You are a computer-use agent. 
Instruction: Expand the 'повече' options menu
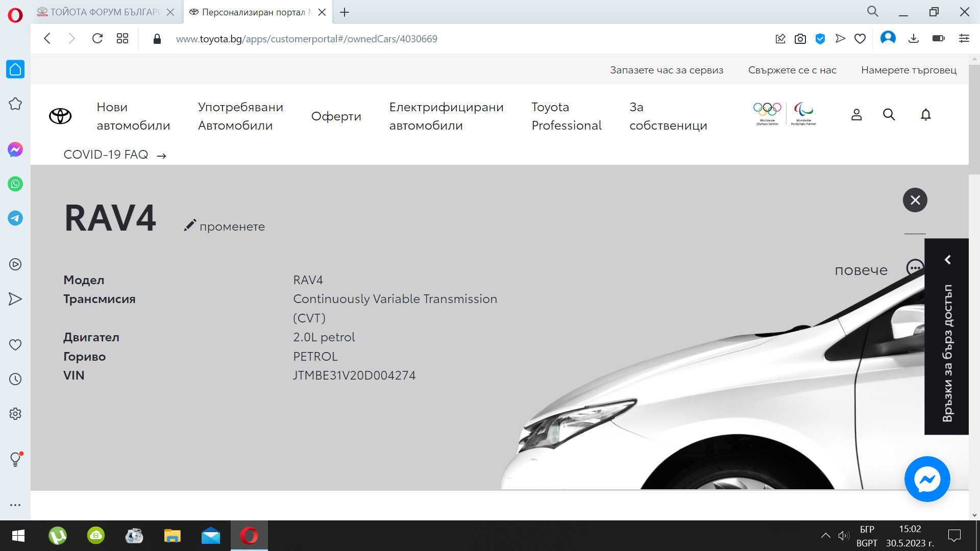[915, 267]
